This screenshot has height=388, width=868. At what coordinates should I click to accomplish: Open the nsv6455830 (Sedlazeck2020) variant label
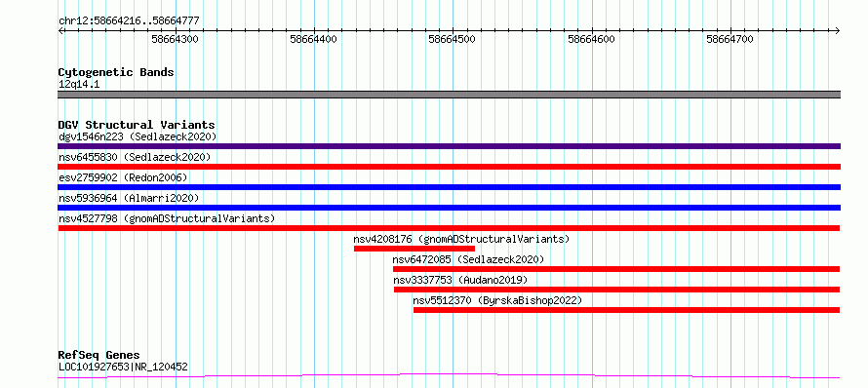[135, 157]
